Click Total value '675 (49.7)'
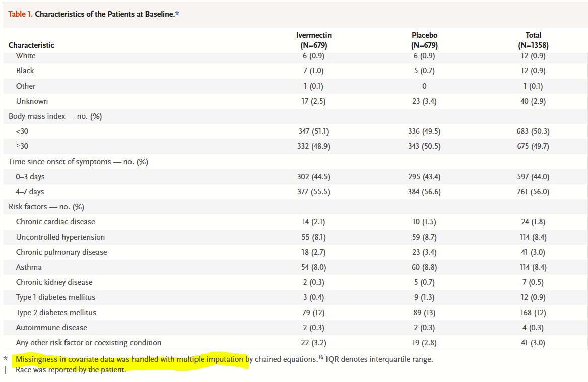Viewport: 588px width, 382px height. pos(533,146)
